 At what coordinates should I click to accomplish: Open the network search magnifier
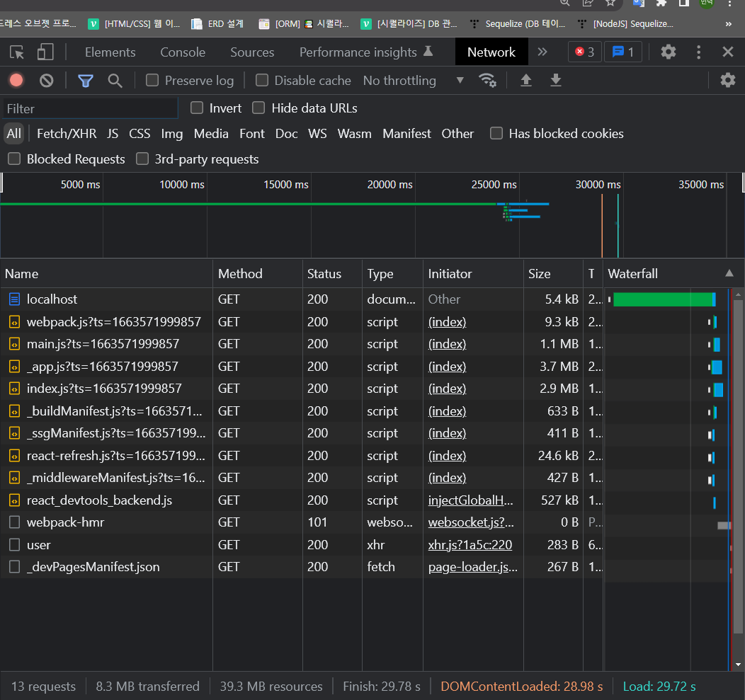(x=115, y=81)
